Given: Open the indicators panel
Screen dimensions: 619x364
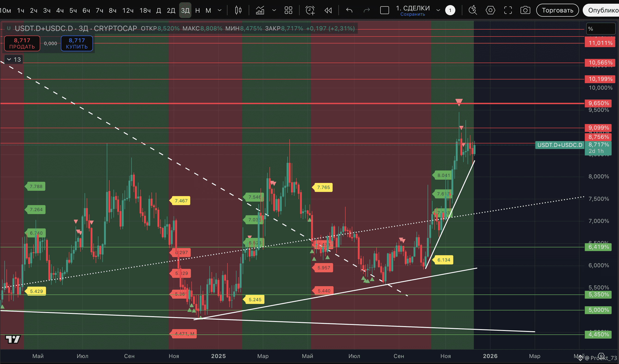Looking at the screenshot, I should [260, 10].
